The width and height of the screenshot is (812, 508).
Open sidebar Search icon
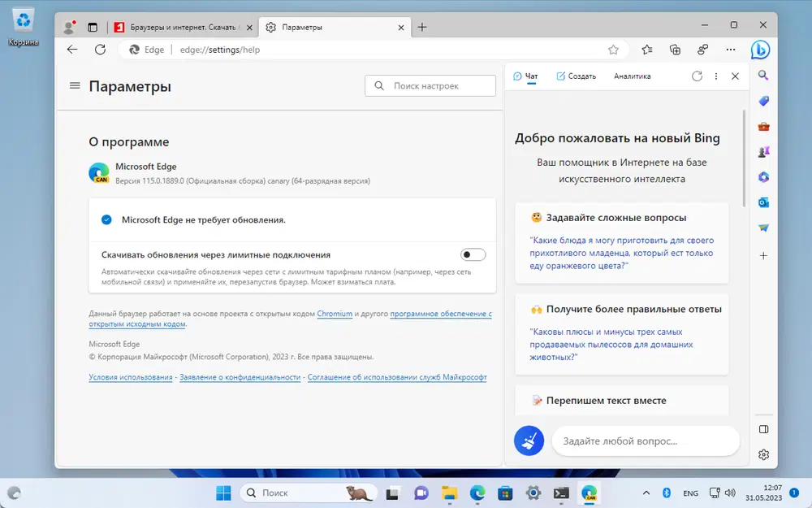click(763, 75)
